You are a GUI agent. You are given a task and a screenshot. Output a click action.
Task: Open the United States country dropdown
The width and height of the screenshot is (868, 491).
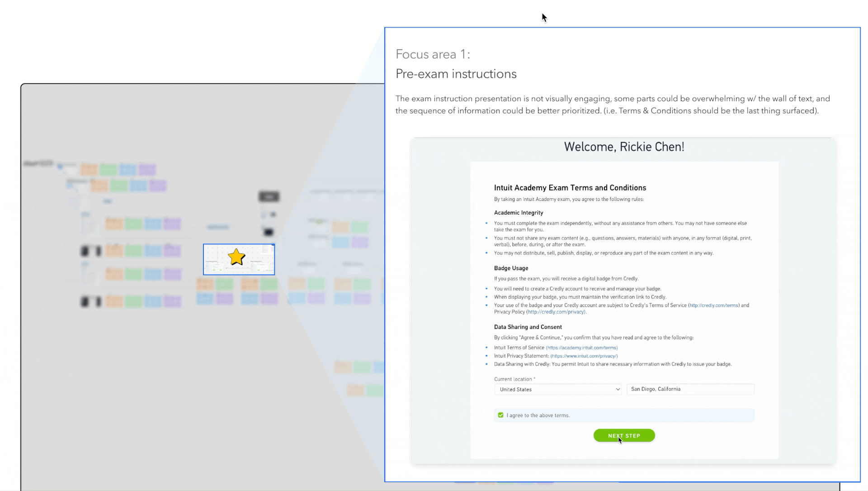(557, 389)
